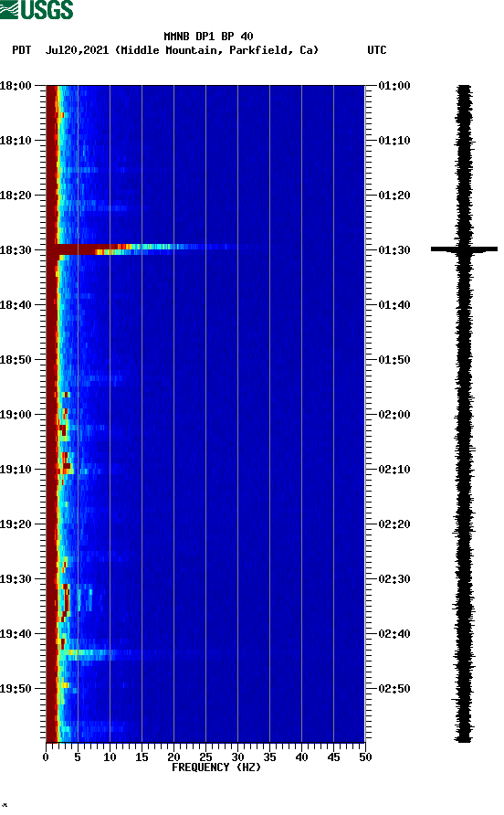Click the 30 Hz axis tick label
504x815 pixels.
(237, 757)
